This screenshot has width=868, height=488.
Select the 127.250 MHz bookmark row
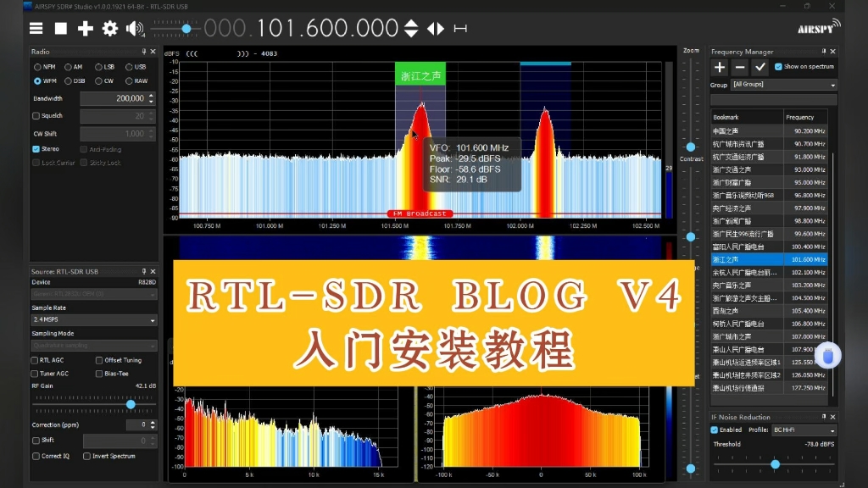(770, 388)
